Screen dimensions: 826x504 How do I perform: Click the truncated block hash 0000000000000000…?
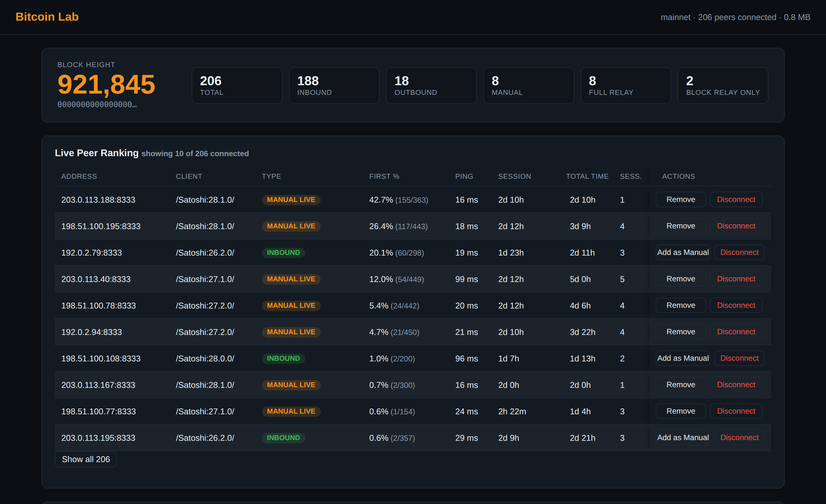[97, 105]
